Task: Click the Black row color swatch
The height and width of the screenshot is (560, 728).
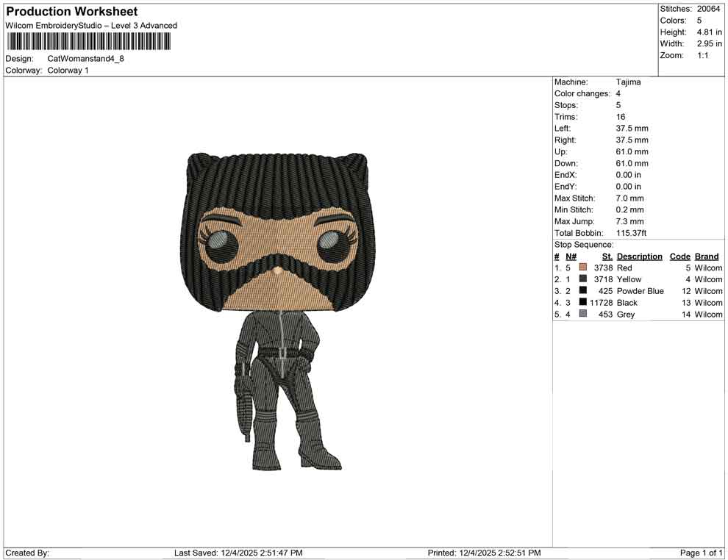Action: click(x=582, y=302)
